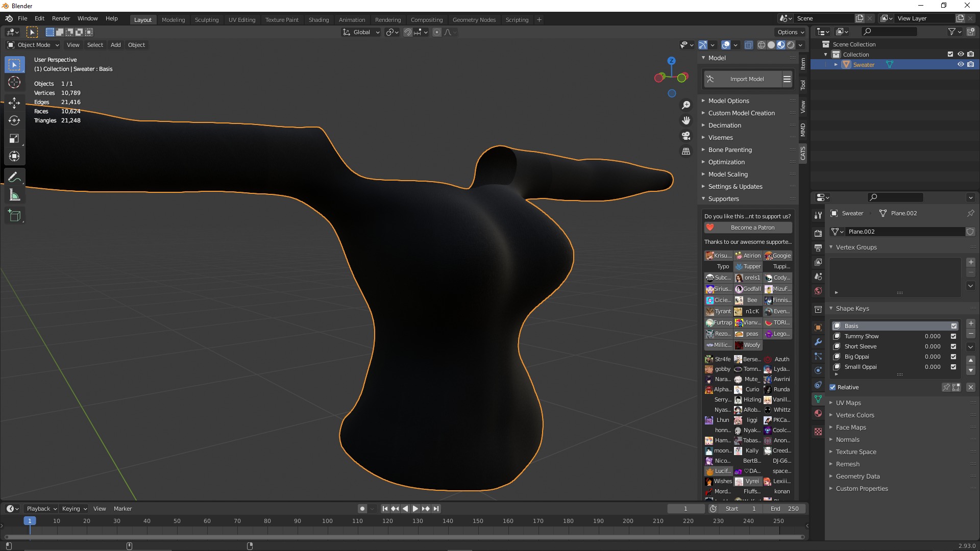The width and height of the screenshot is (980, 551).
Task: Switch to the Shading workspace tab
Action: point(318,20)
